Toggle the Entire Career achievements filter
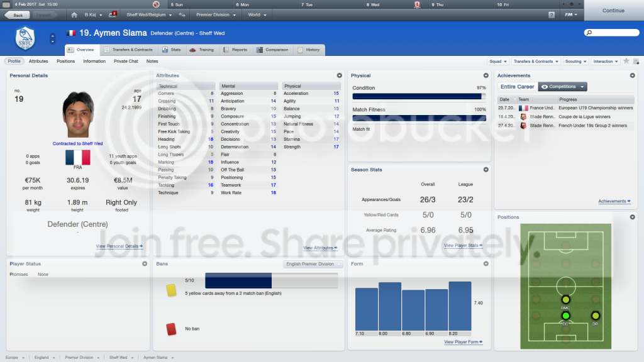Viewport: 644px width, 362px height. [518, 87]
